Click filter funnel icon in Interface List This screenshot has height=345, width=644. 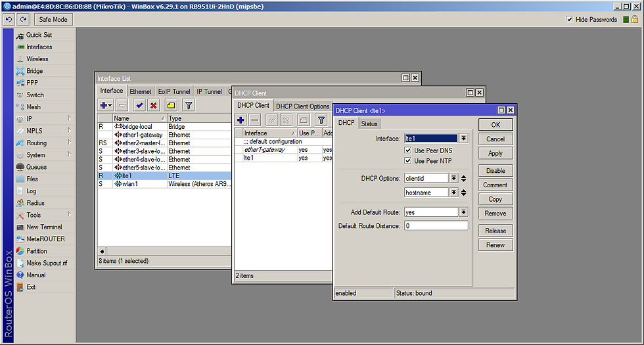(x=188, y=106)
